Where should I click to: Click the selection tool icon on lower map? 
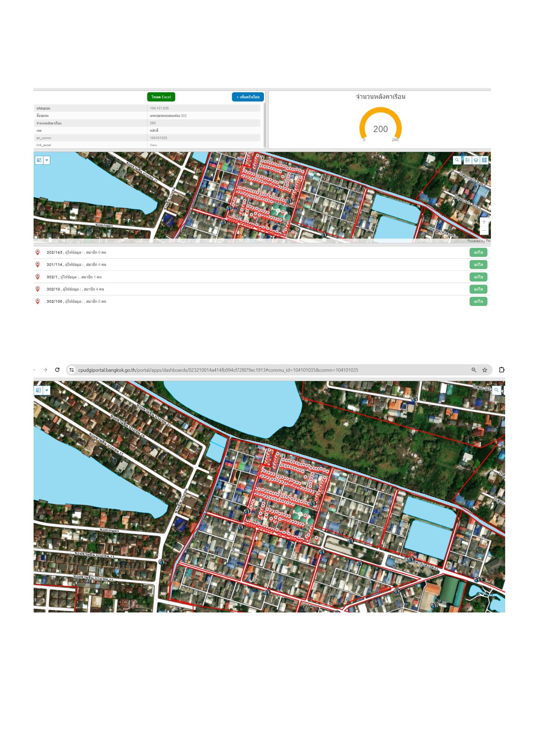click(x=39, y=390)
